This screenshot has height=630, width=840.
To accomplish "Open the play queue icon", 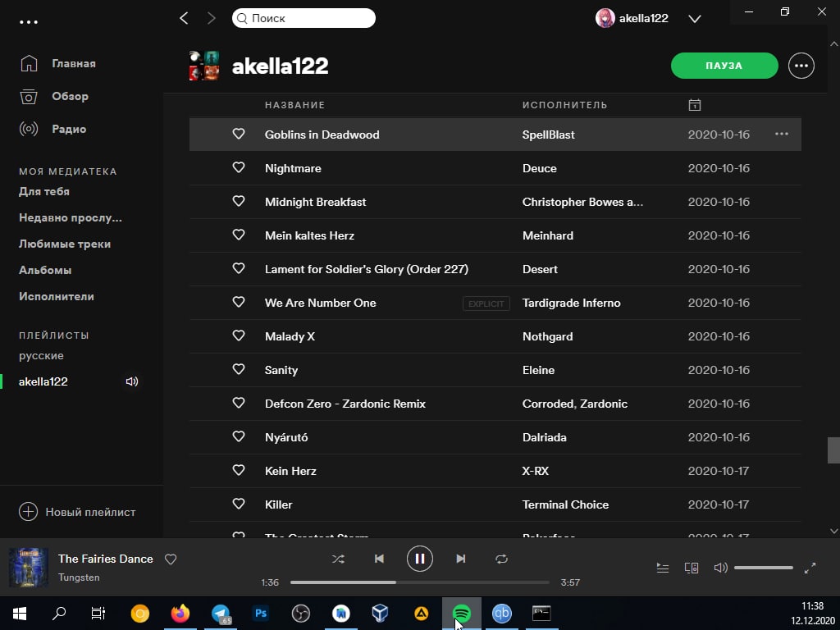I will pos(663,568).
